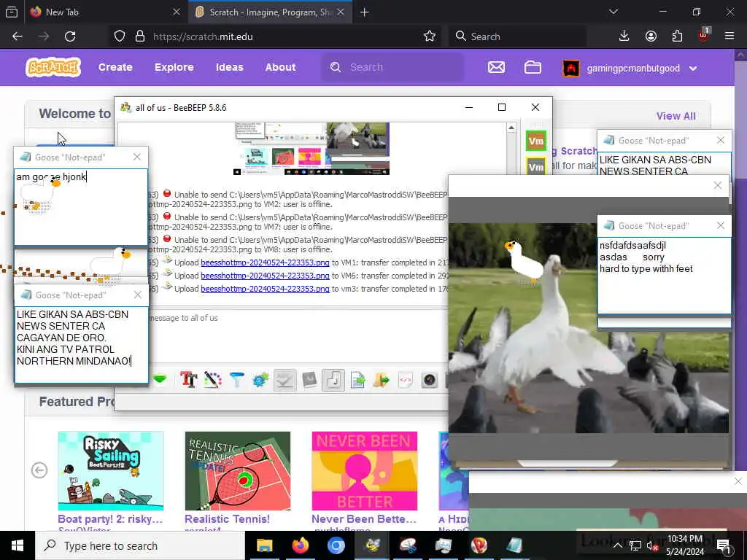Click the camera screenshot icon in BeeBEEP toolbar

pos(429,380)
